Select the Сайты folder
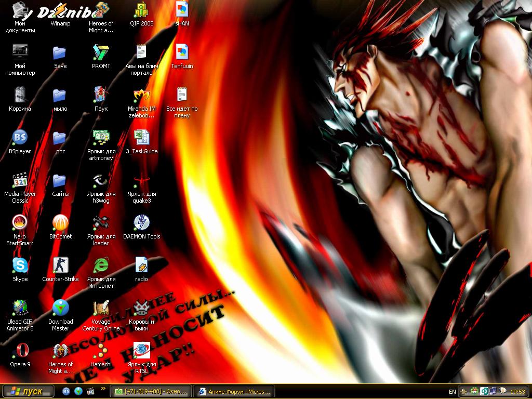Image resolution: width=532 pixels, height=399 pixels. 60,184
